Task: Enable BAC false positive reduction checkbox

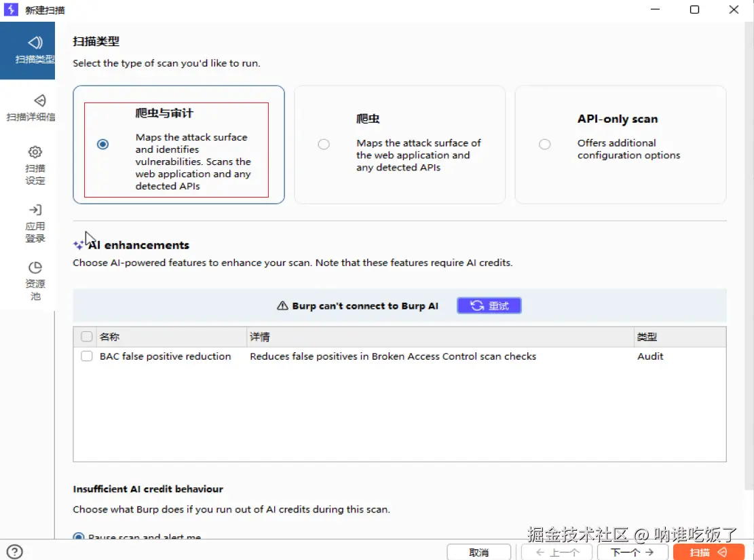Action: (x=87, y=356)
